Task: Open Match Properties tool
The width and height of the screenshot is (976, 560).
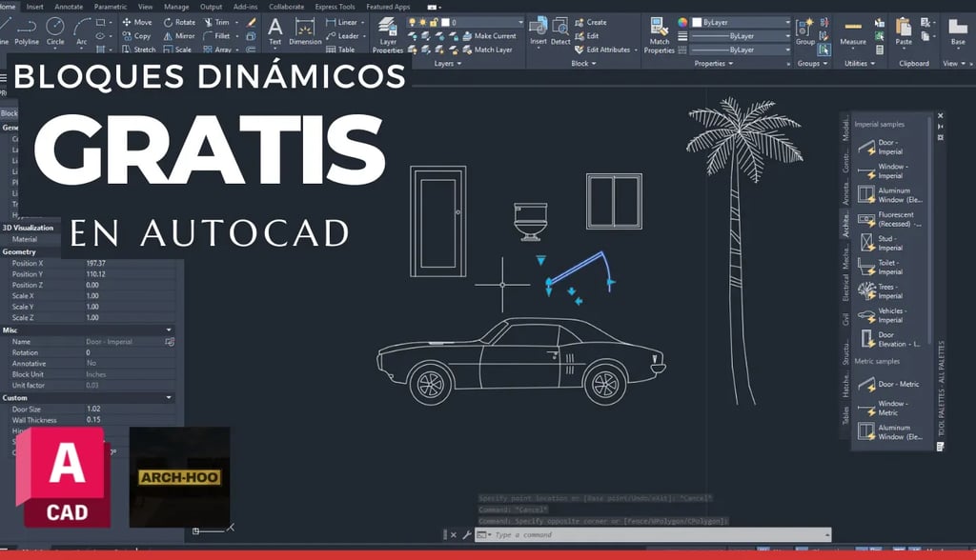Action: [660, 35]
